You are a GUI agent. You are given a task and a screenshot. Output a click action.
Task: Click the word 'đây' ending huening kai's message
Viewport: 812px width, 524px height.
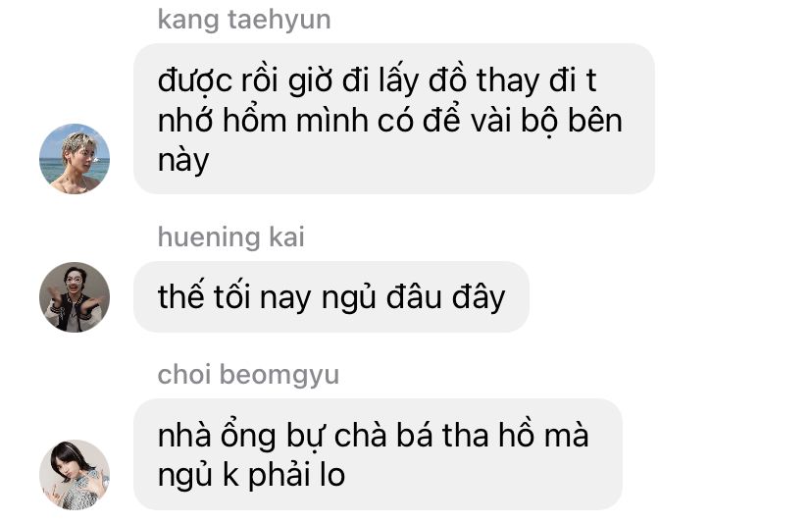pos(479,297)
